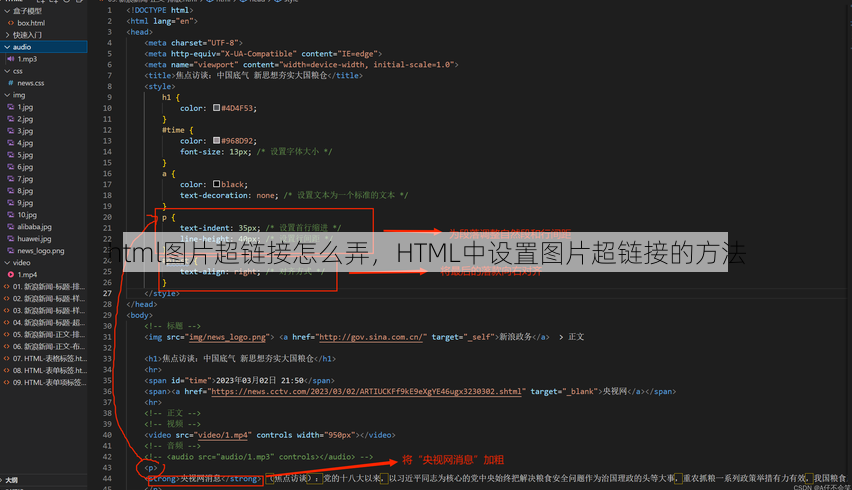
Task: Open file 07. HTML-表格标签
Action: [x=49, y=358]
